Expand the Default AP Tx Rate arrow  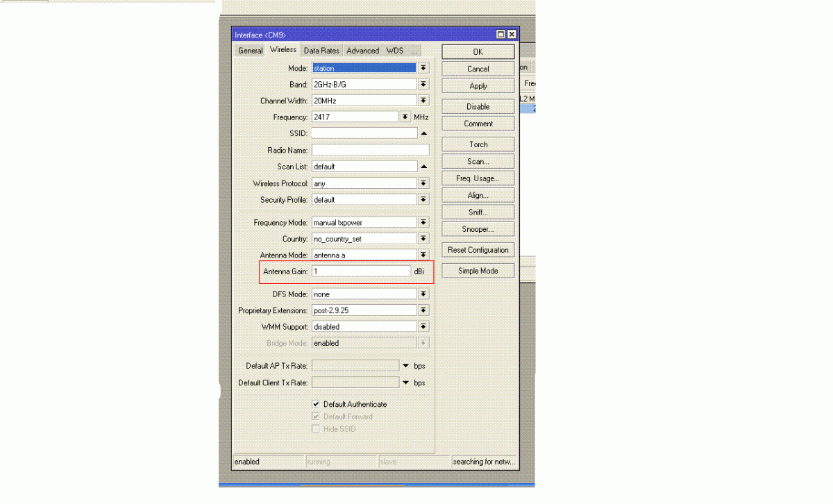pos(405,366)
